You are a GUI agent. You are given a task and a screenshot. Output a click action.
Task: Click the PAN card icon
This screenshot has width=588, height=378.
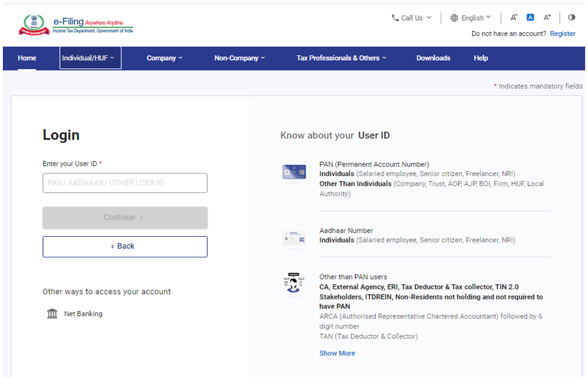click(x=294, y=172)
